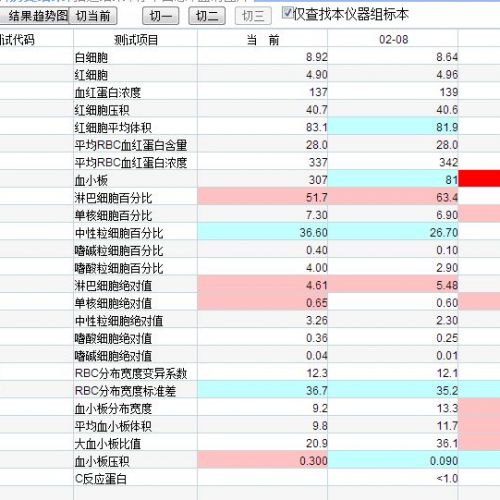Click current neutrophil percentage 36.60
This screenshot has height=500, width=500.
tap(314, 233)
